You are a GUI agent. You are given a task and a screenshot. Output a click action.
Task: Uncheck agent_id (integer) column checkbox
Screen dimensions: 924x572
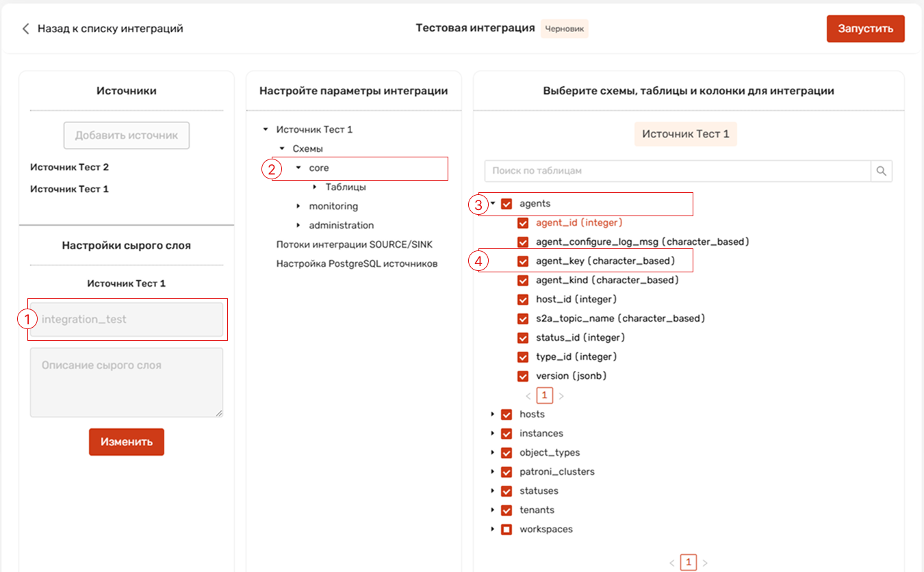523,223
